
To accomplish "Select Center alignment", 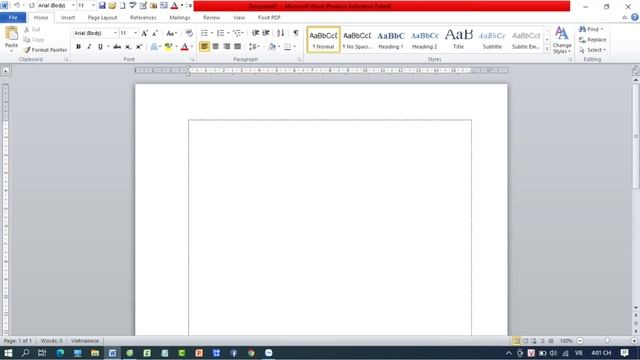I will coord(216,47).
